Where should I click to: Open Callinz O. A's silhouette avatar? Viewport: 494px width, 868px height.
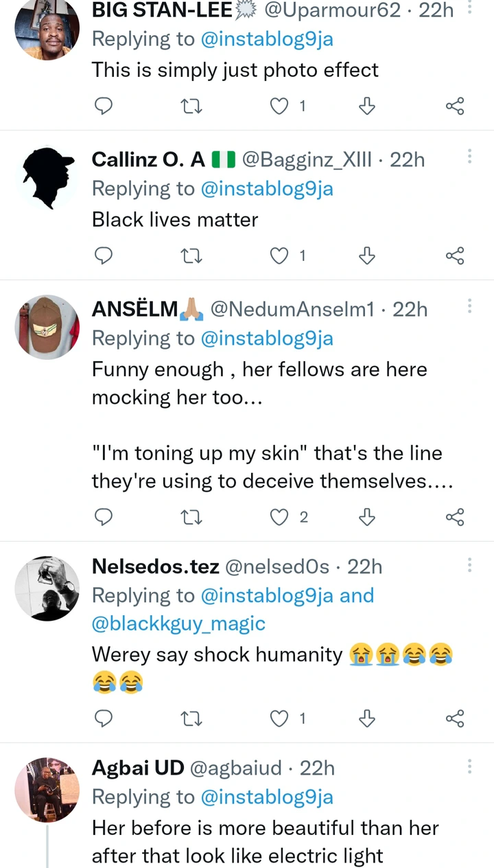click(x=47, y=178)
